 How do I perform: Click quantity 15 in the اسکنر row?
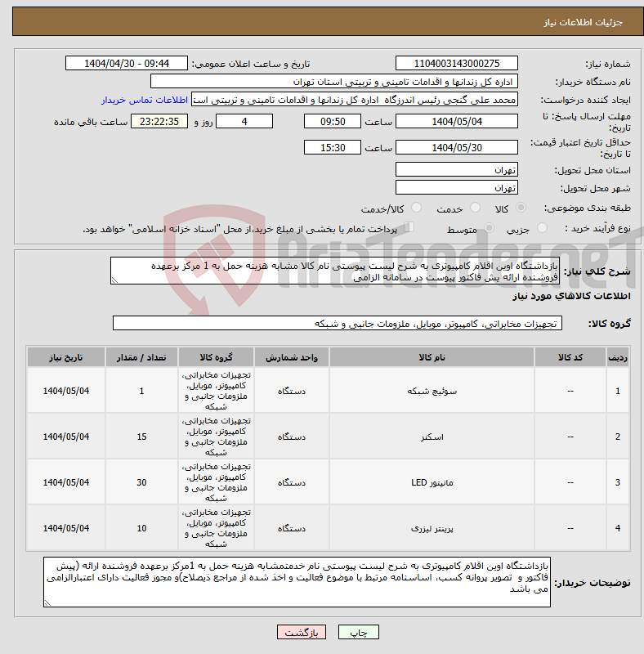point(141,437)
